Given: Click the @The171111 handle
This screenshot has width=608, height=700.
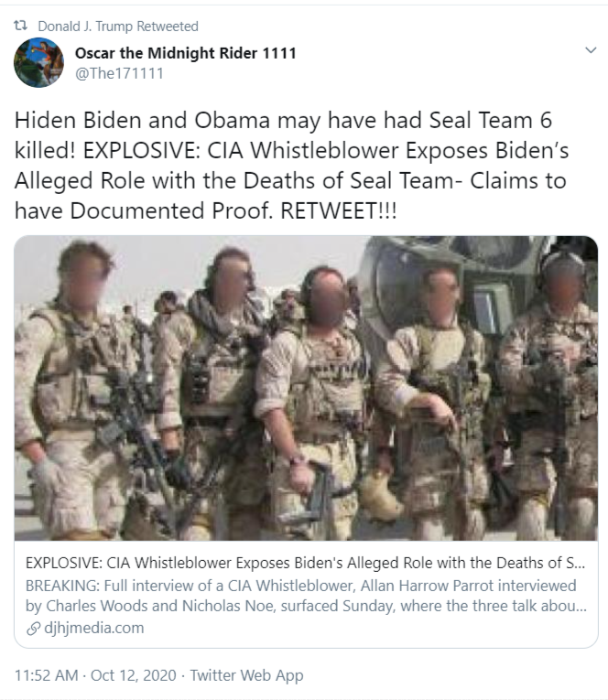Looking at the screenshot, I should 119,73.
